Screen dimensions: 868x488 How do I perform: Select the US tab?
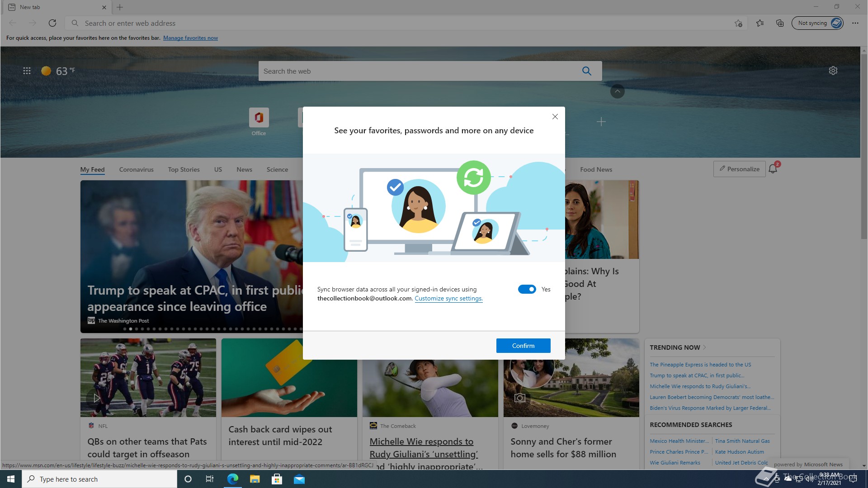(x=218, y=169)
